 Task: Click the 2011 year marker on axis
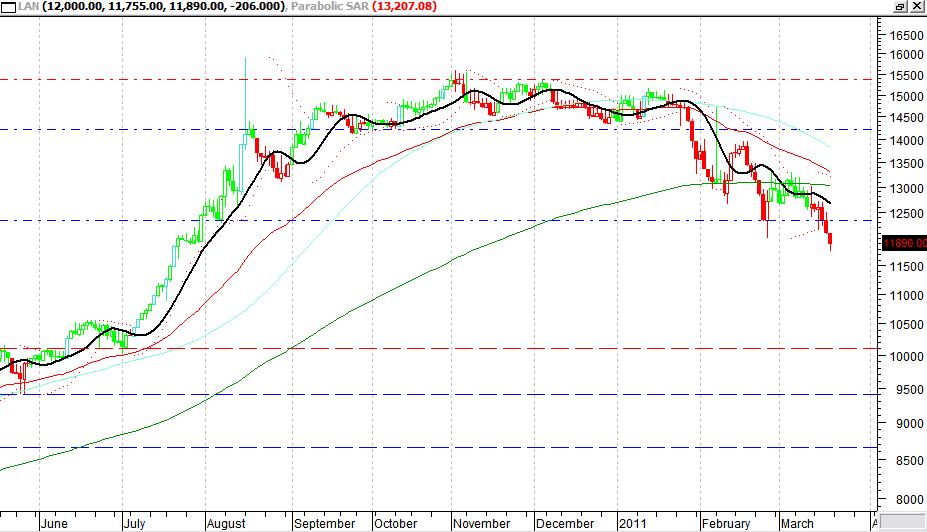point(632,523)
